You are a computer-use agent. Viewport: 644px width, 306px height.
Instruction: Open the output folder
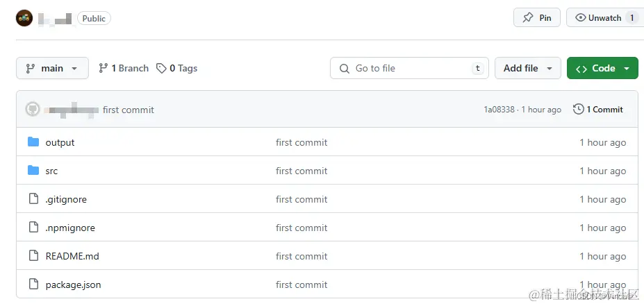[60, 142]
